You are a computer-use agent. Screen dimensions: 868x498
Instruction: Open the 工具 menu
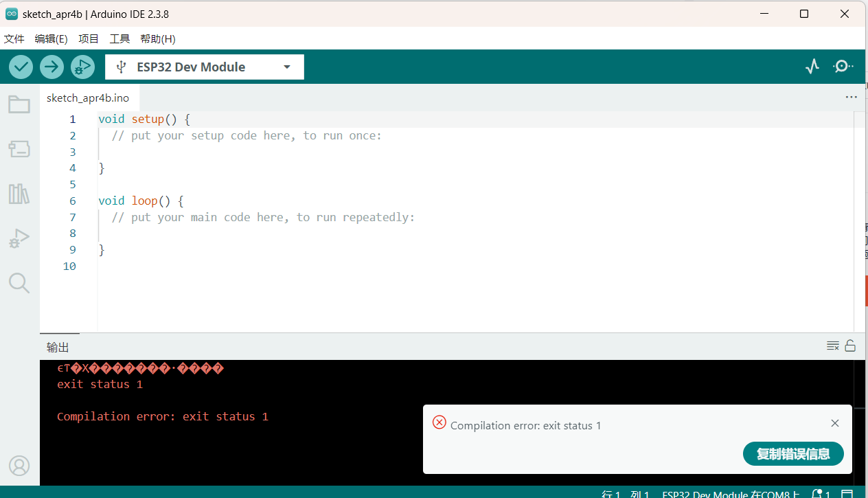pyautogui.click(x=120, y=39)
